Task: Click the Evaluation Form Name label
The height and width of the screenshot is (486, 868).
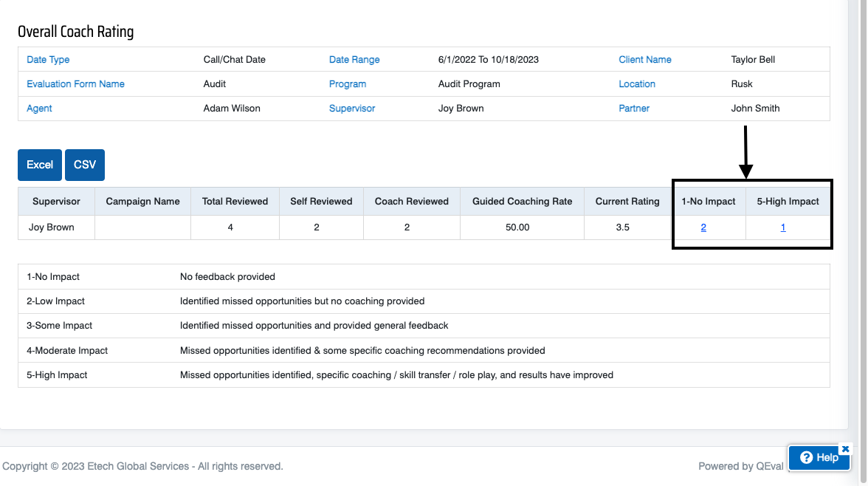Action: (75, 84)
